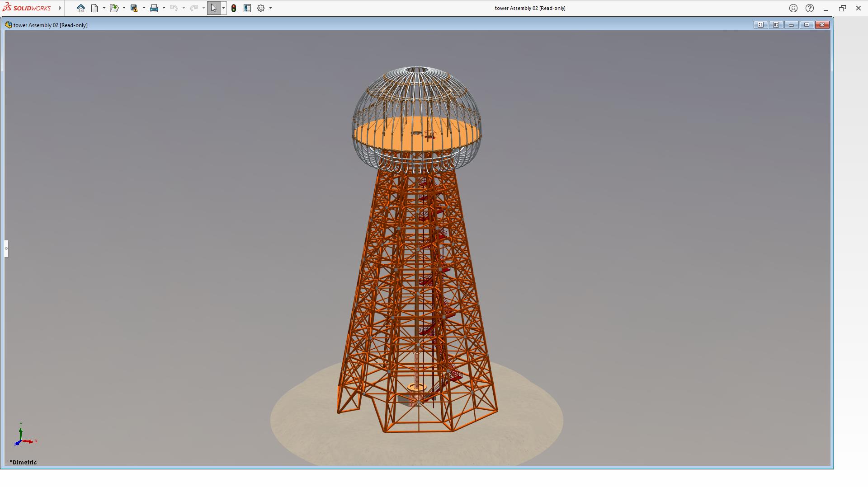Expand the Open file dropdown arrow
The width and height of the screenshot is (868, 487).
(x=124, y=8)
